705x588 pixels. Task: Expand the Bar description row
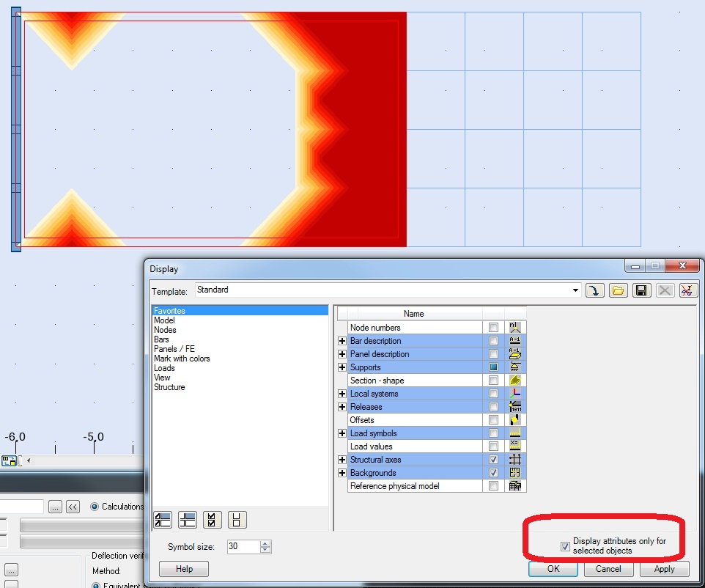342,341
